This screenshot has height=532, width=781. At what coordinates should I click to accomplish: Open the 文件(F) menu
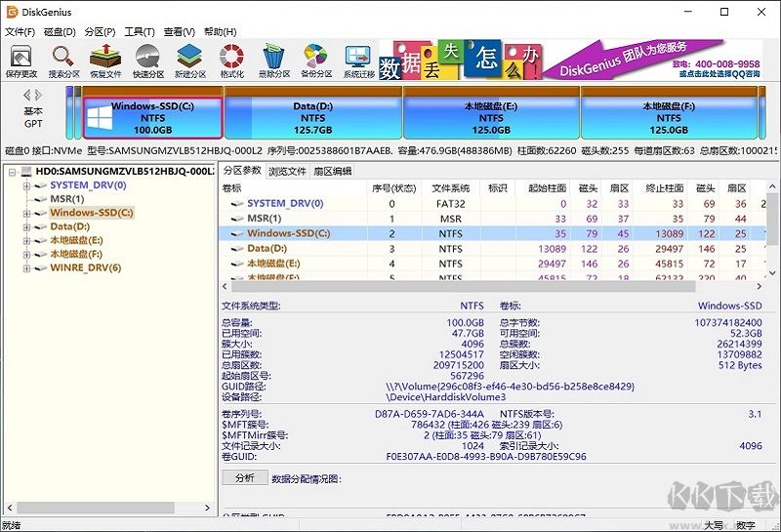[x=20, y=32]
